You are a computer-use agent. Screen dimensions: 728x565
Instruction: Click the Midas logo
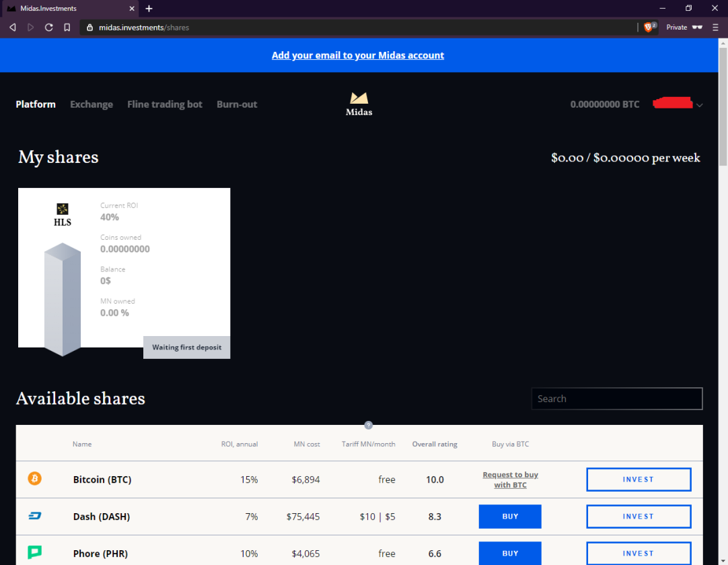[359, 104]
